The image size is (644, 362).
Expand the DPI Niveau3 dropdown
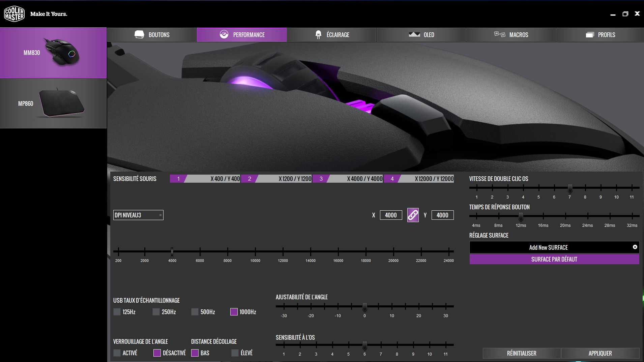click(x=138, y=215)
